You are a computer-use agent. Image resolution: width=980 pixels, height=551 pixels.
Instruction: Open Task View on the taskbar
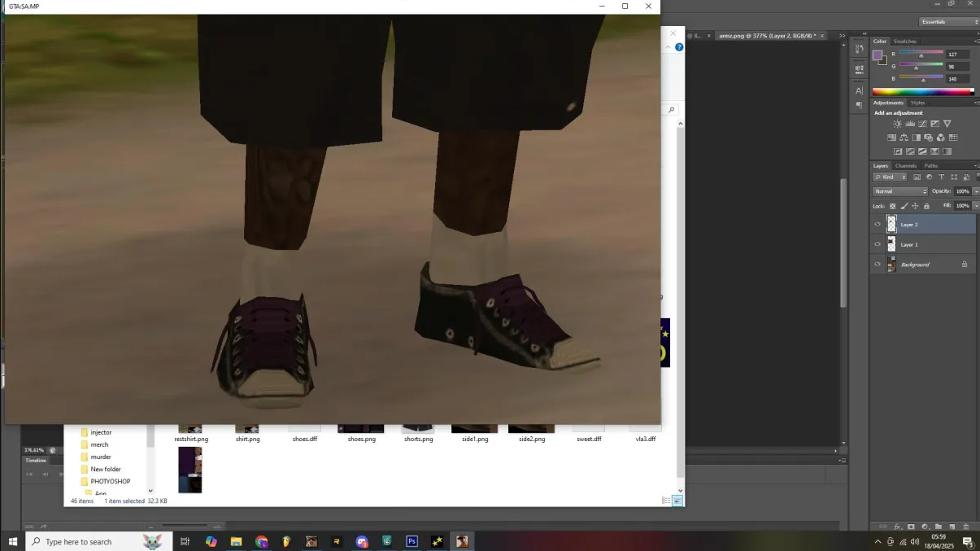click(x=185, y=541)
